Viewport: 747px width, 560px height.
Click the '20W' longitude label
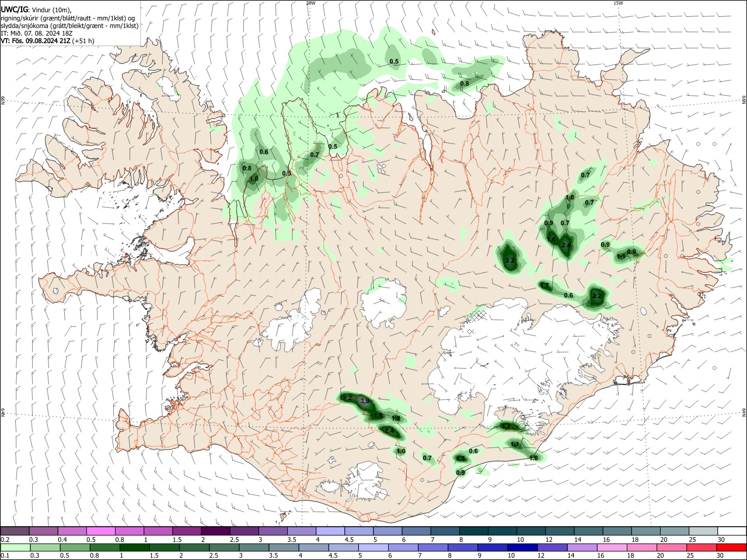(x=310, y=3)
